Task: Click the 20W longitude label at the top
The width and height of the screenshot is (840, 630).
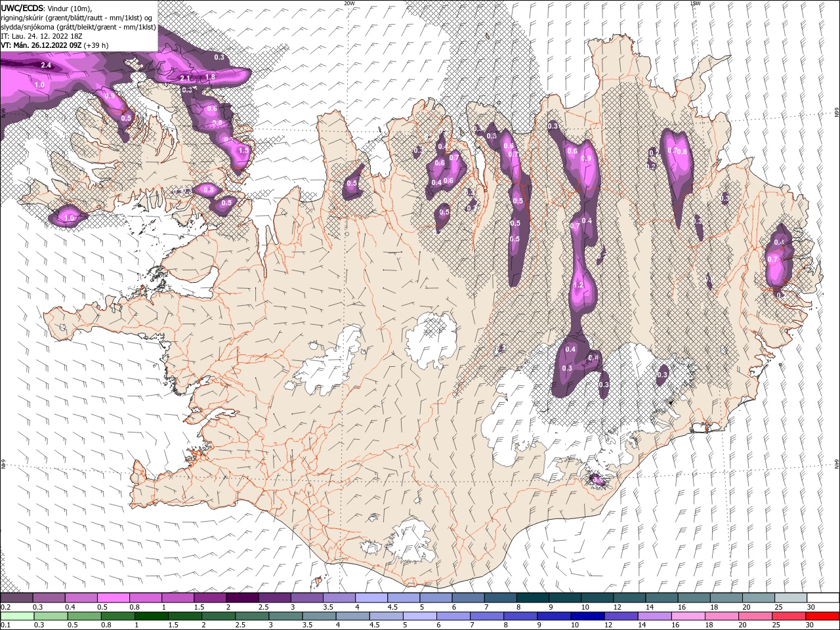Action: [x=349, y=3]
